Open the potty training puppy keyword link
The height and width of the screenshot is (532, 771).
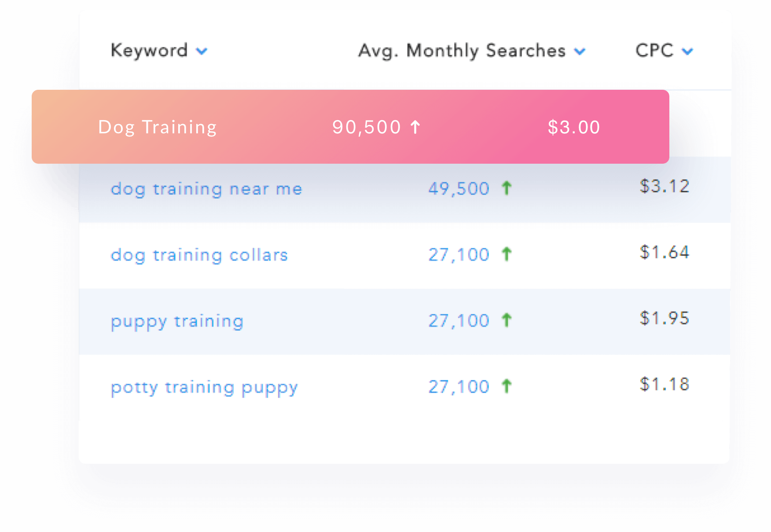click(x=204, y=388)
